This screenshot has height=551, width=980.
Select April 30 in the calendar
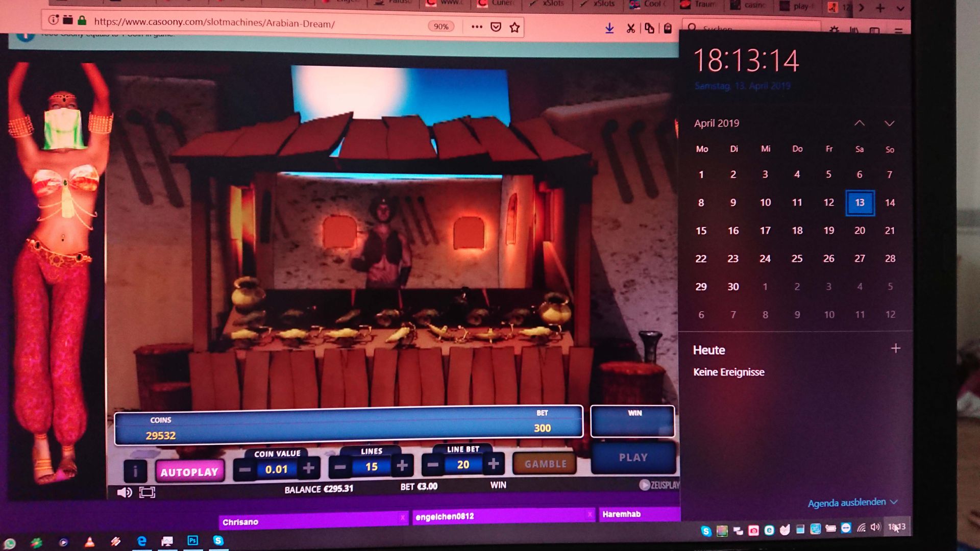(733, 287)
